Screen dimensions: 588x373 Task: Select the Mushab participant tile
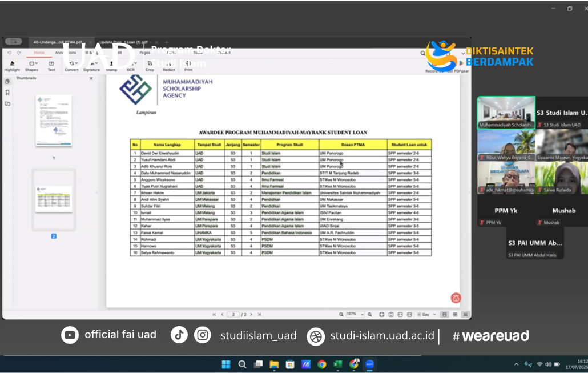tap(562, 211)
